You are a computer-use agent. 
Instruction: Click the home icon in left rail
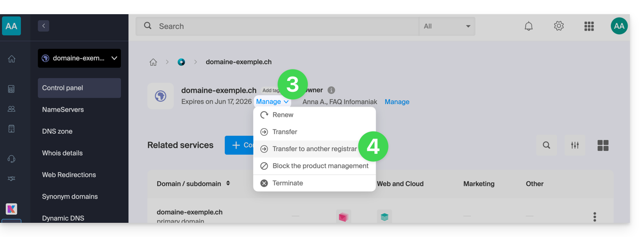click(11, 59)
